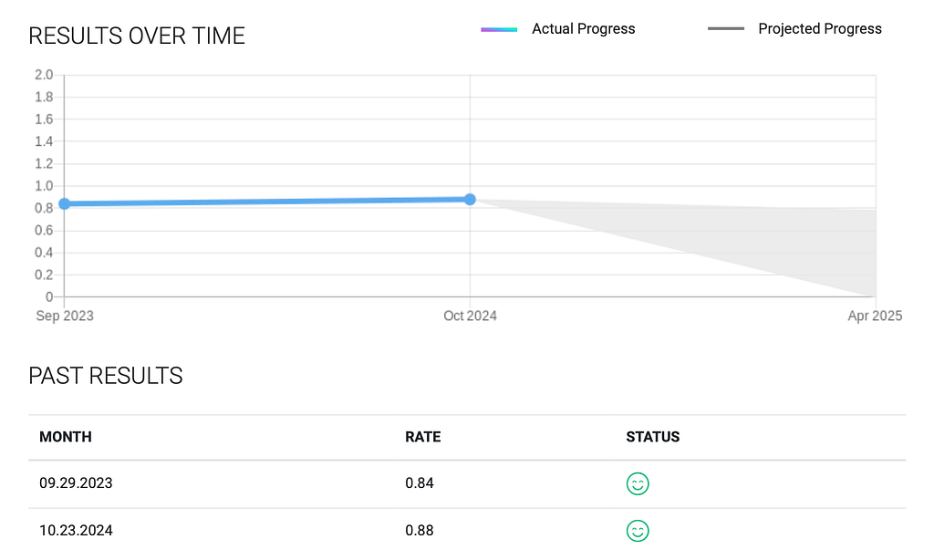The width and height of the screenshot is (934, 560).
Task: Click the RESULTS OVER TIME heading
Action: [137, 36]
